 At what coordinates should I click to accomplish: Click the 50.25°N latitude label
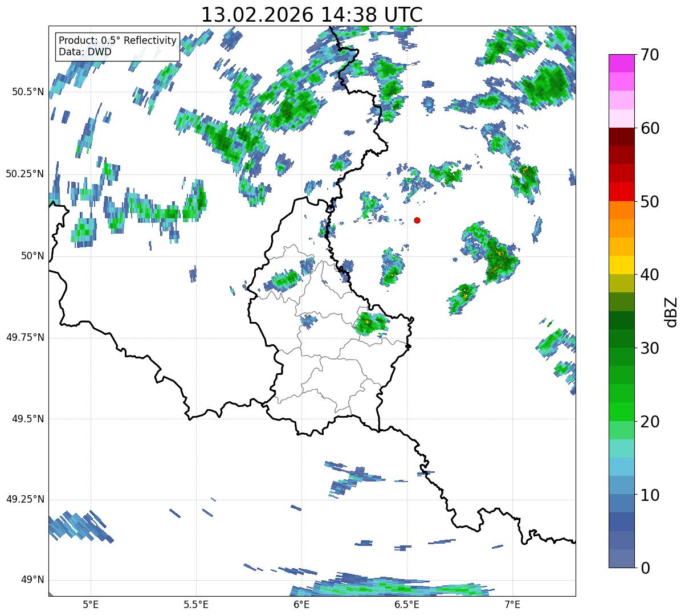[25, 174]
